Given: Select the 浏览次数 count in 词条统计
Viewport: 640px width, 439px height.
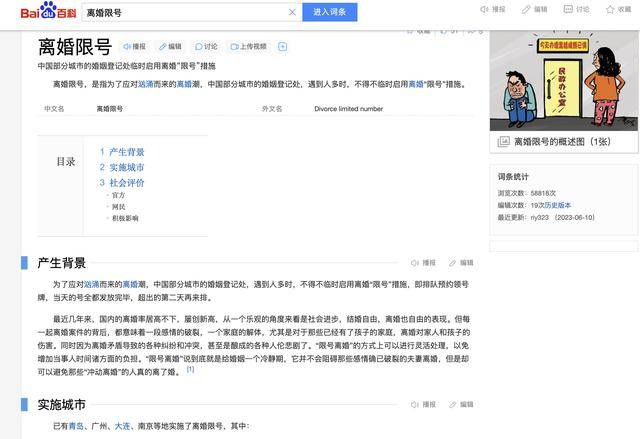Looking at the screenshot, I should point(543,193).
